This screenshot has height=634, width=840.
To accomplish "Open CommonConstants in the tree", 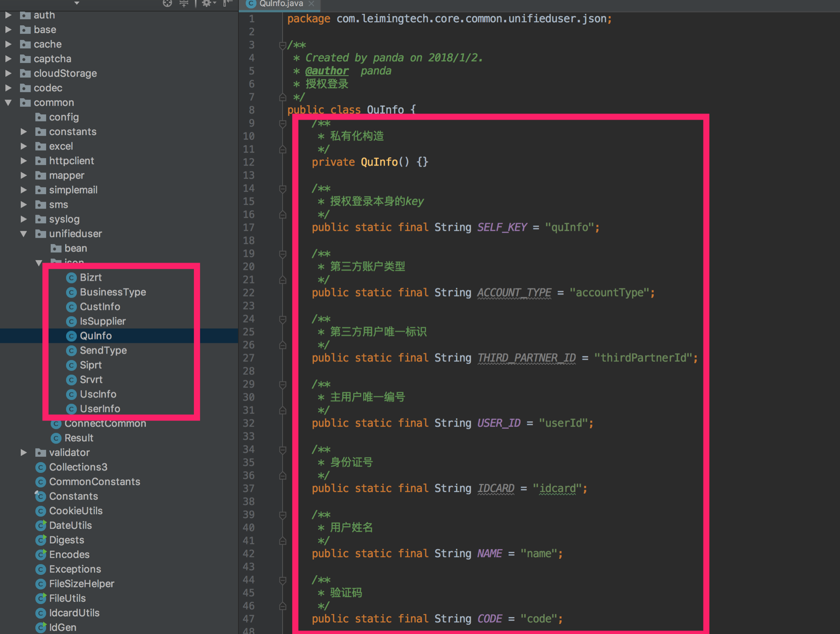I will pyautogui.click(x=95, y=482).
